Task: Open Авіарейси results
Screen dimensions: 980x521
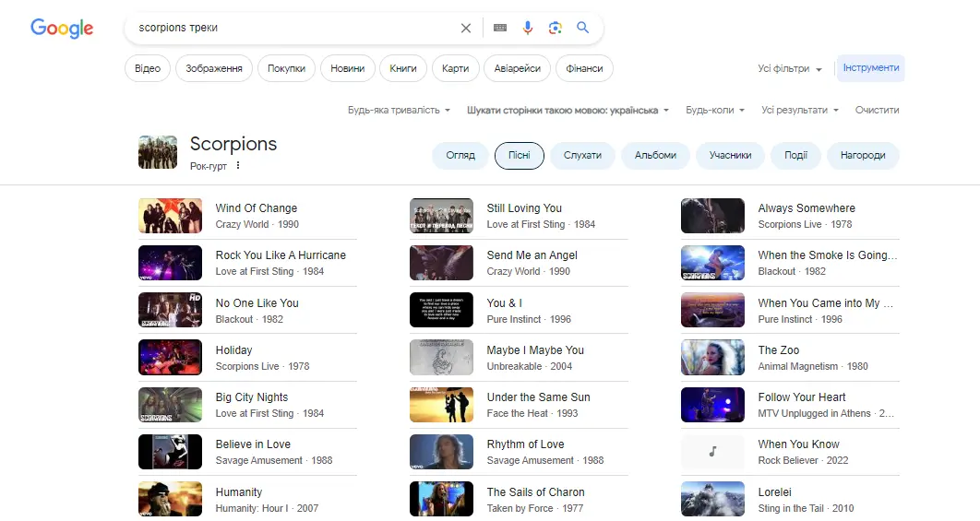Action: pos(518,69)
